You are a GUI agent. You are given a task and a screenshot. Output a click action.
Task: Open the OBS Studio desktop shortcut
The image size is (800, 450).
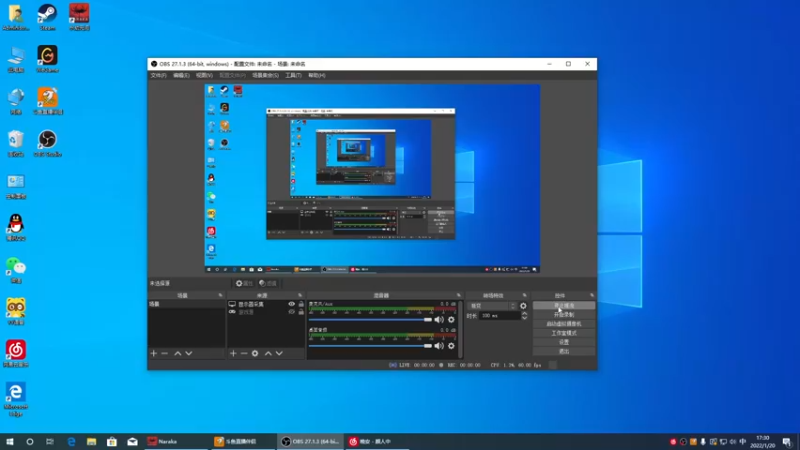point(47,143)
